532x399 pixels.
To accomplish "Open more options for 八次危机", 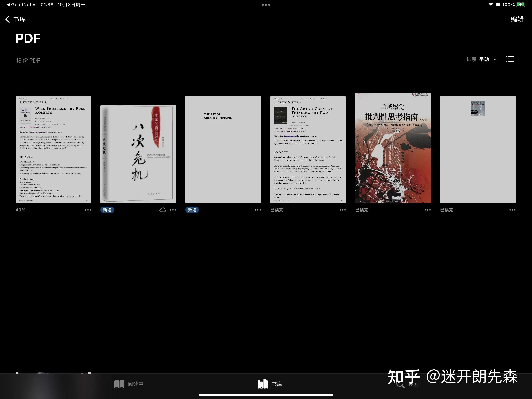I will point(173,210).
